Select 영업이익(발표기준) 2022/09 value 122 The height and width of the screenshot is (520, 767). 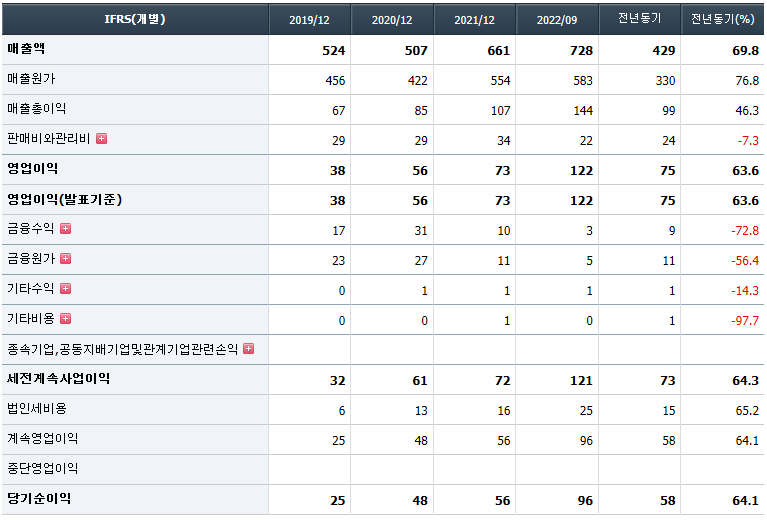(581, 201)
